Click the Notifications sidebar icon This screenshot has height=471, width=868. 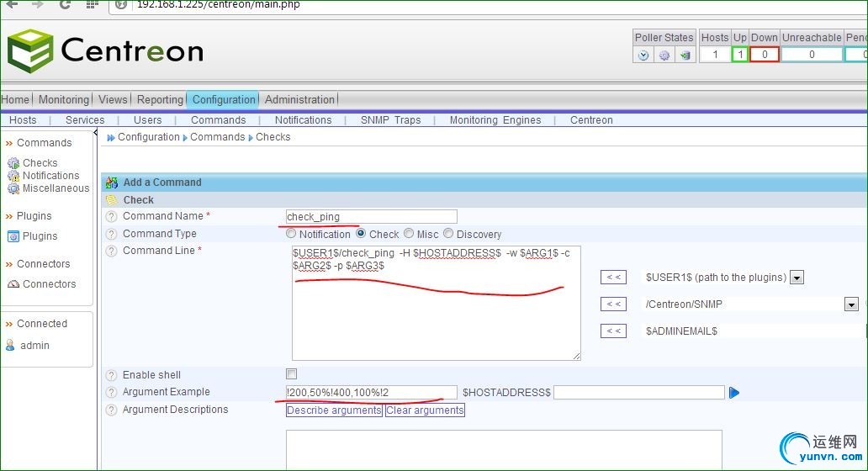click(x=13, y=176)
